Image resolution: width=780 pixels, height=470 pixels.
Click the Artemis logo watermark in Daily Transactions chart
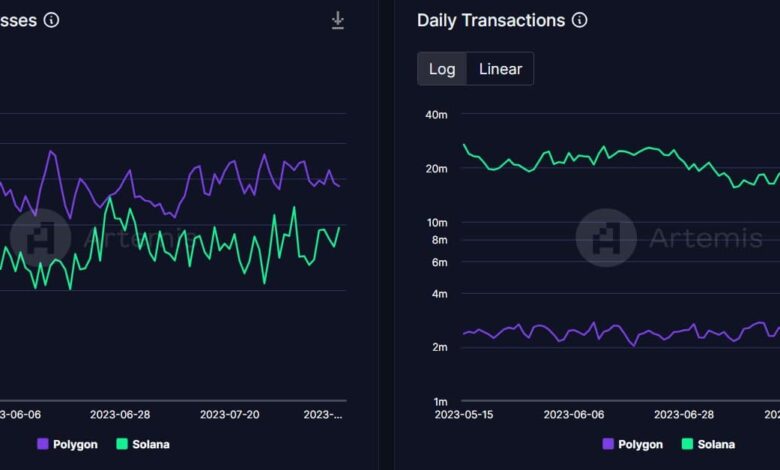pyautogui.click(x=606, y=238)
